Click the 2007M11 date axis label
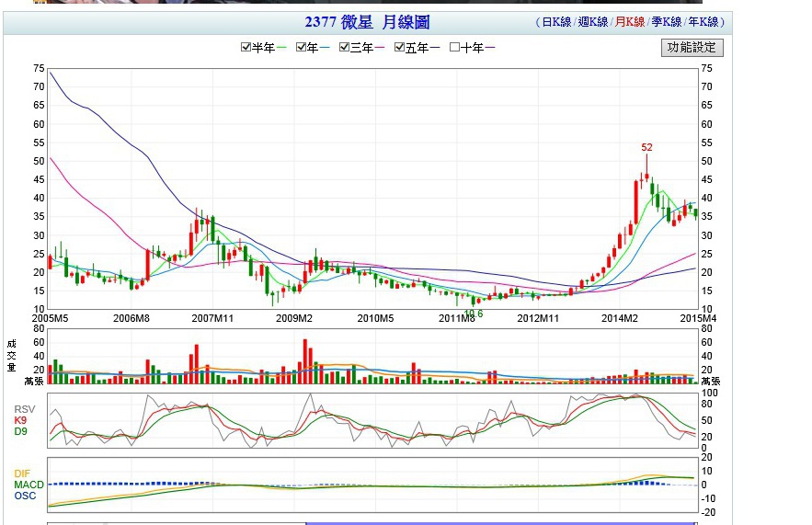812x525 pixels. [x=212, y=318]
